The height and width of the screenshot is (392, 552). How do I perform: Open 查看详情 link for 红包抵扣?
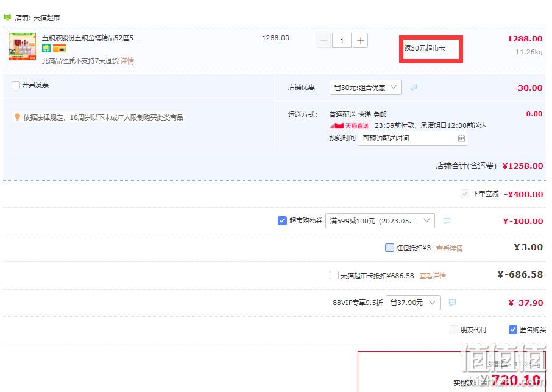click(449, 248)
